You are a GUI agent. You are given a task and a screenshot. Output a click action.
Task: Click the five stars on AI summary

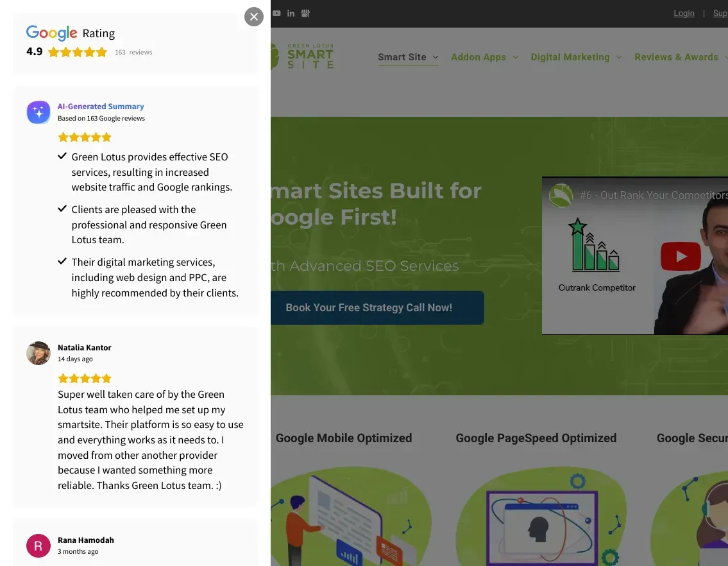pyautogui.click(x=85, y=137)
